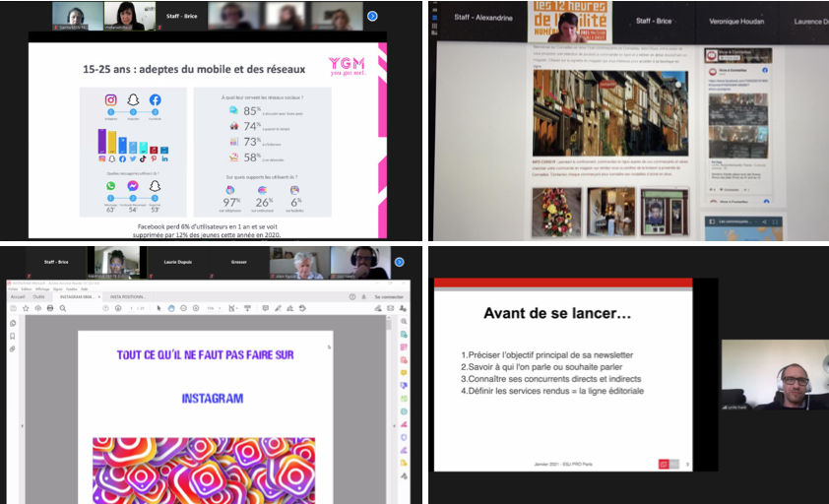This screenshot has width=829, height=504.
Task: Open the attachments paperclip icon in left sidebar
Action: (x=12, y=347)
